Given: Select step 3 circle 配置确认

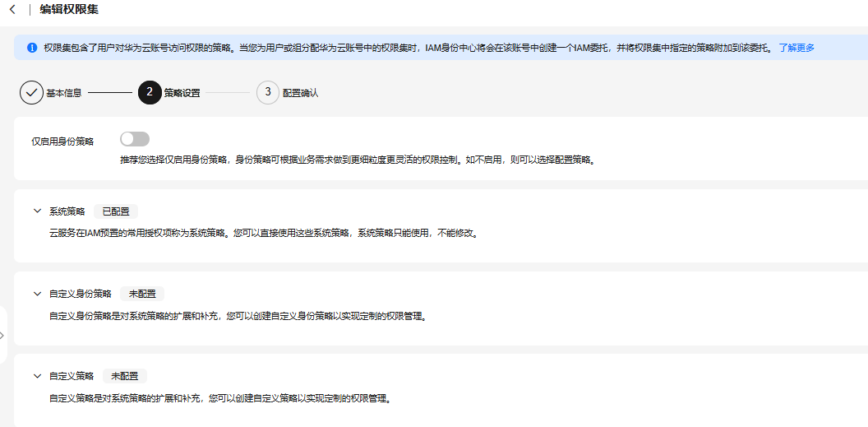Looking at the screenshot, I should [x=268, y=92].
